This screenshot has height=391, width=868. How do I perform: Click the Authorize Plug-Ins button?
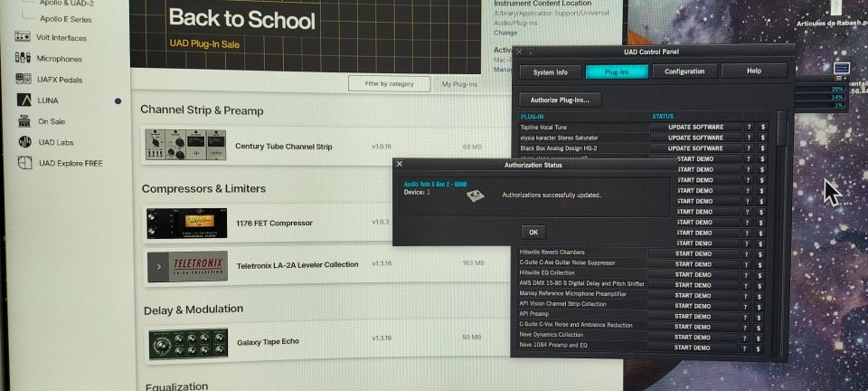pyautogui.click(x=560, y=100)
